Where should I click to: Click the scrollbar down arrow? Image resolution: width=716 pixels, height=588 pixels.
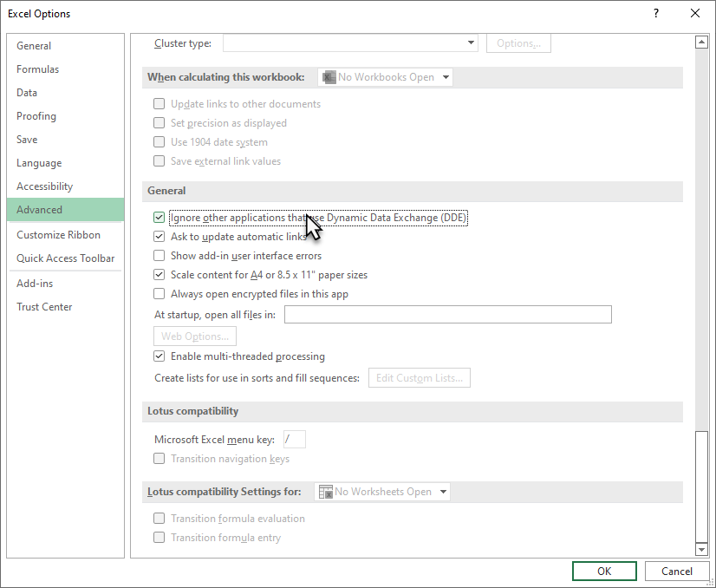click(x=701, y=549)
